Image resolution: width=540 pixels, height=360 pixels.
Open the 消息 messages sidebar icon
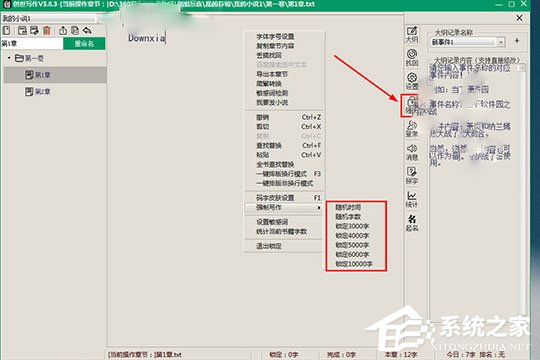[412, 152]
